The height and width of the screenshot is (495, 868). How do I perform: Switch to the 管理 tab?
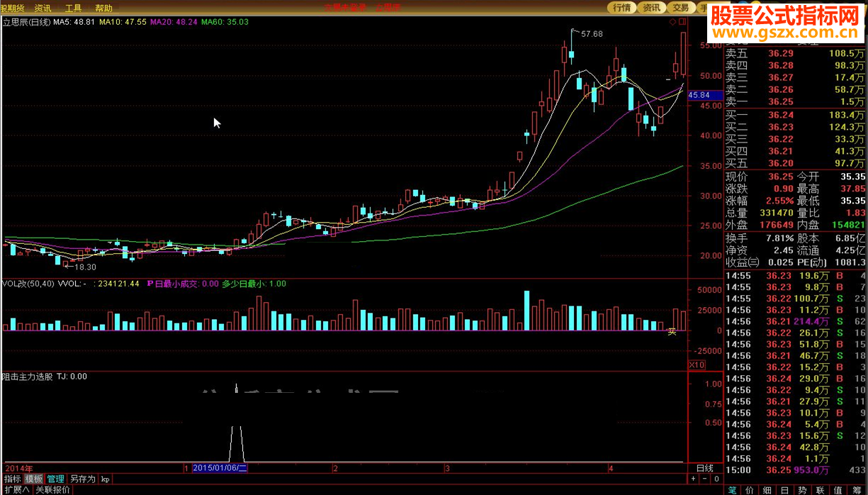pos(56,479)
